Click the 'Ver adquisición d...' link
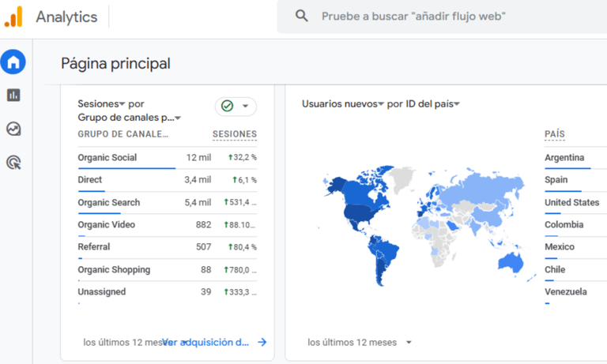 205,343
